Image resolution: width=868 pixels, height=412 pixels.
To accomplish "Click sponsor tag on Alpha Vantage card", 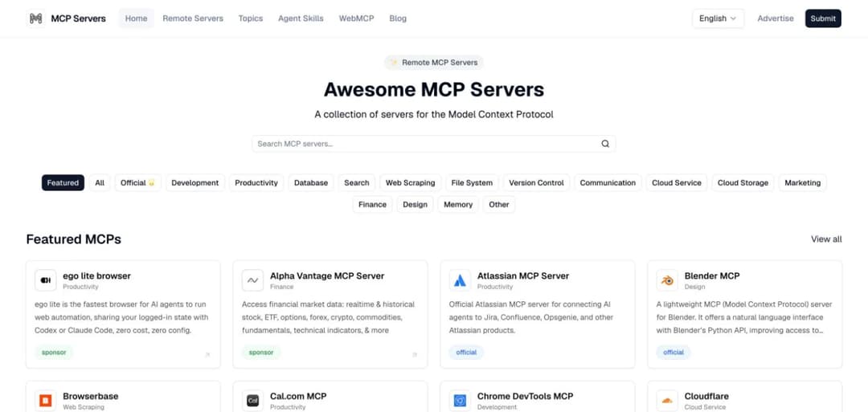I will point(261,353).
